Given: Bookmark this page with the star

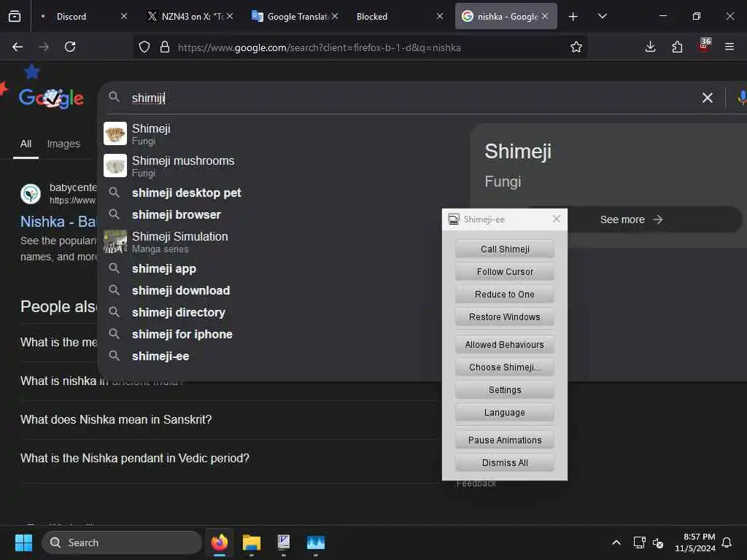Looking at the screenshot, I should pyautogui.click(x=576, y=47).
